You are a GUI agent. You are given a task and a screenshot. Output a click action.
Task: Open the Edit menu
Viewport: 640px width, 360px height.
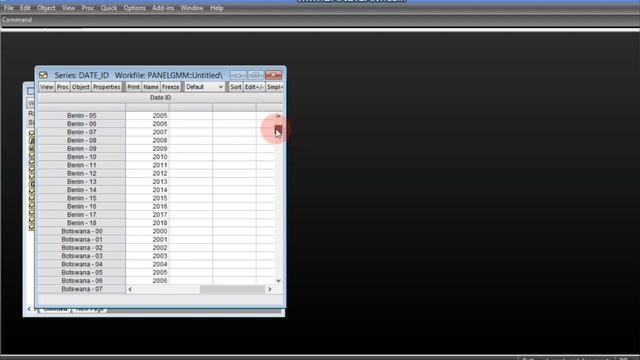25,8
